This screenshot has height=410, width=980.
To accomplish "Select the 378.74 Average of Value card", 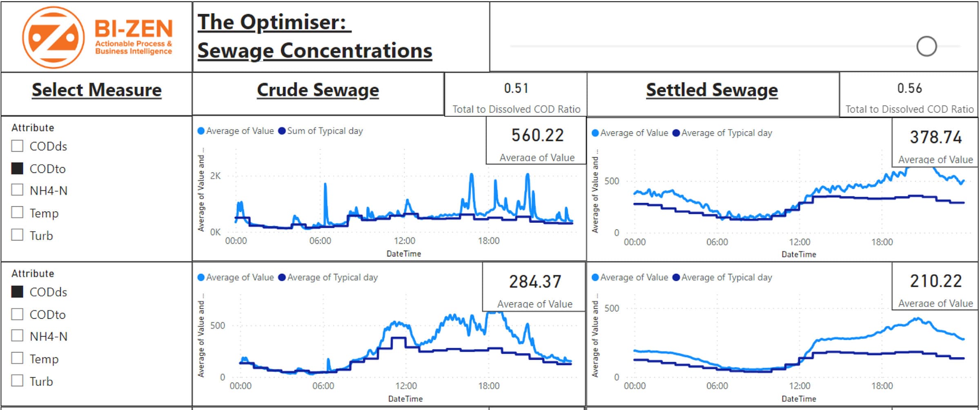I will pos(935,142).
